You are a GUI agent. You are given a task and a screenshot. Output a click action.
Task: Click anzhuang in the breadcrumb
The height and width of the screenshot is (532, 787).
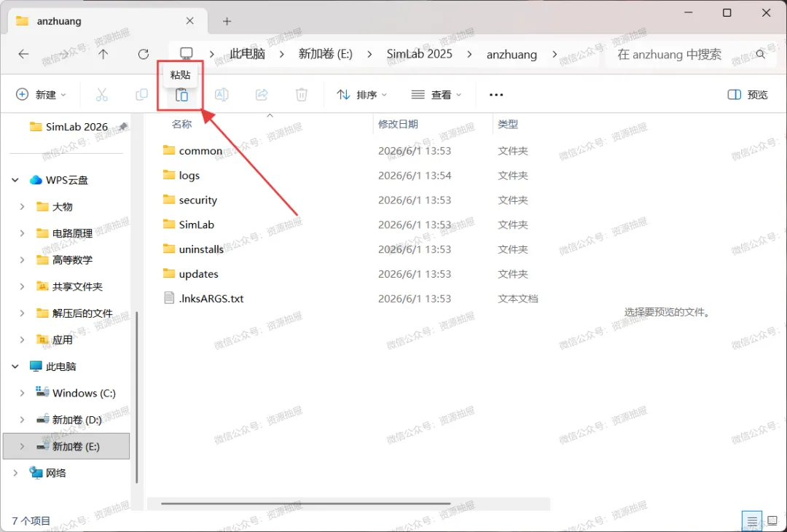pos(512,54)
